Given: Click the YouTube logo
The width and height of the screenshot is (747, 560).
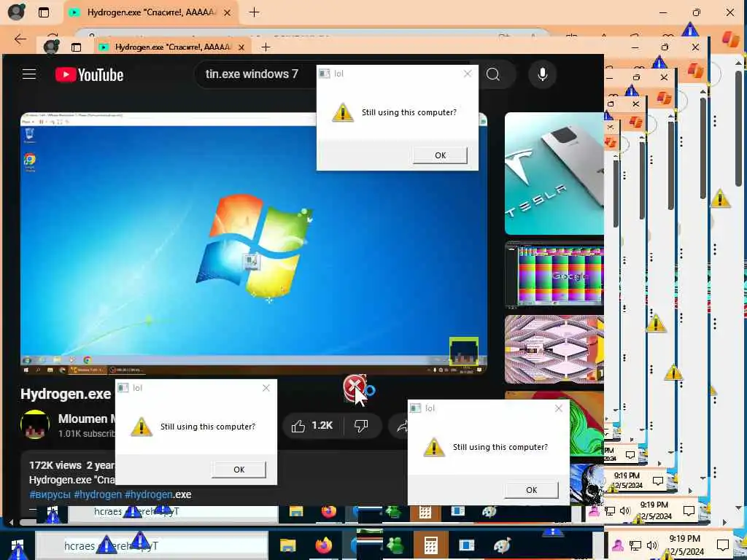Looking at the screenshot, I should click(89, 75).
